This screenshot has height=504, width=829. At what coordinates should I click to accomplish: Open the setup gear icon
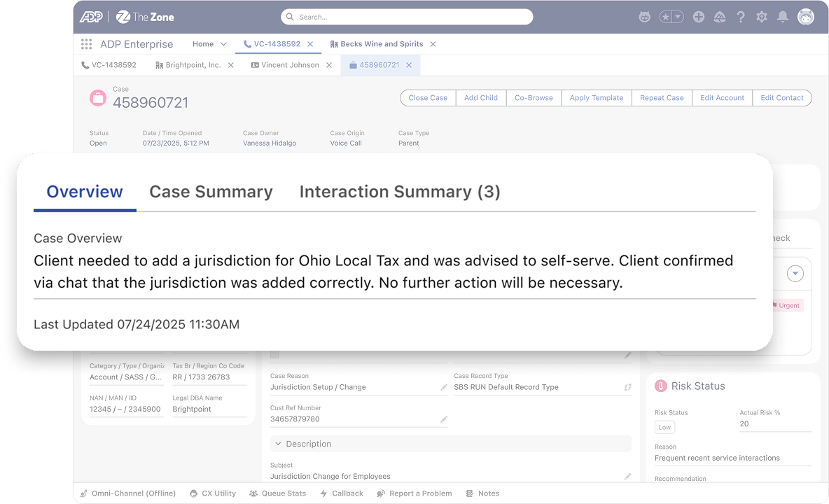pos(762,17)
